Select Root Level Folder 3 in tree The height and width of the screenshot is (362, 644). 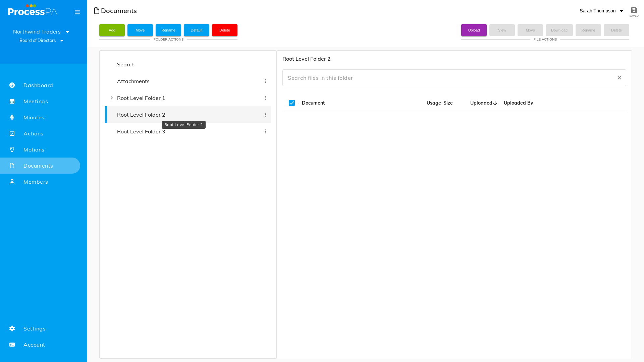pos(188,131)
